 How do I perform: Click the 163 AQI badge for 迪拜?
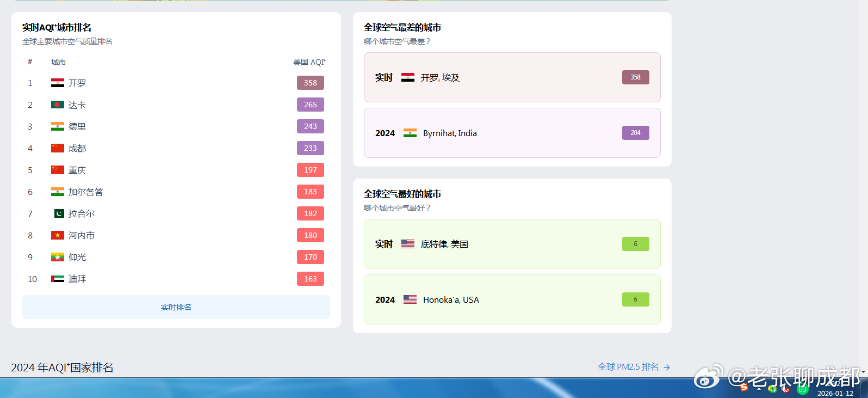[311, 279]
